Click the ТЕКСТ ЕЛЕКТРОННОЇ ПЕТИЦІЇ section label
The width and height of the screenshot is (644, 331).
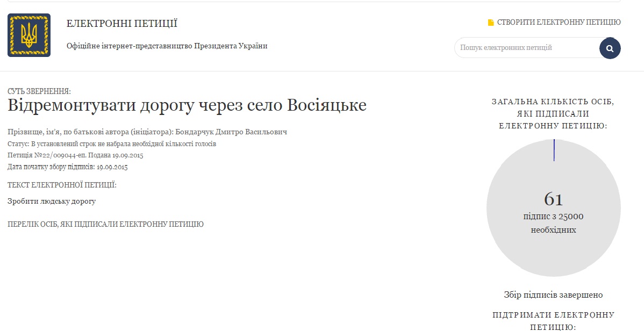click(62, 185)
